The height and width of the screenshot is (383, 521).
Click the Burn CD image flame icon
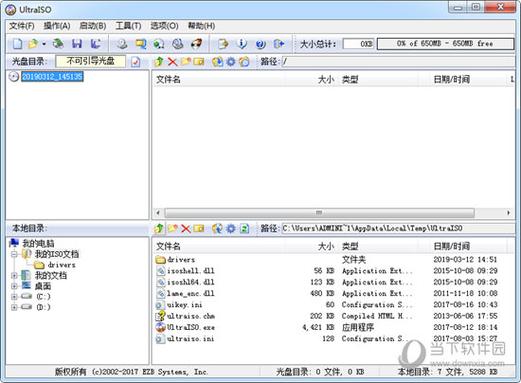pos(197,44)
